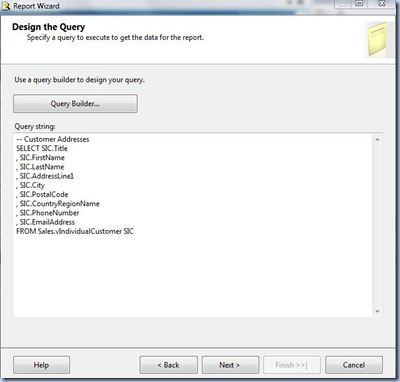Click the 'FROM Sales.vIndividualCustomer SIC' line
400x382 pixels.
pos(75,231)
